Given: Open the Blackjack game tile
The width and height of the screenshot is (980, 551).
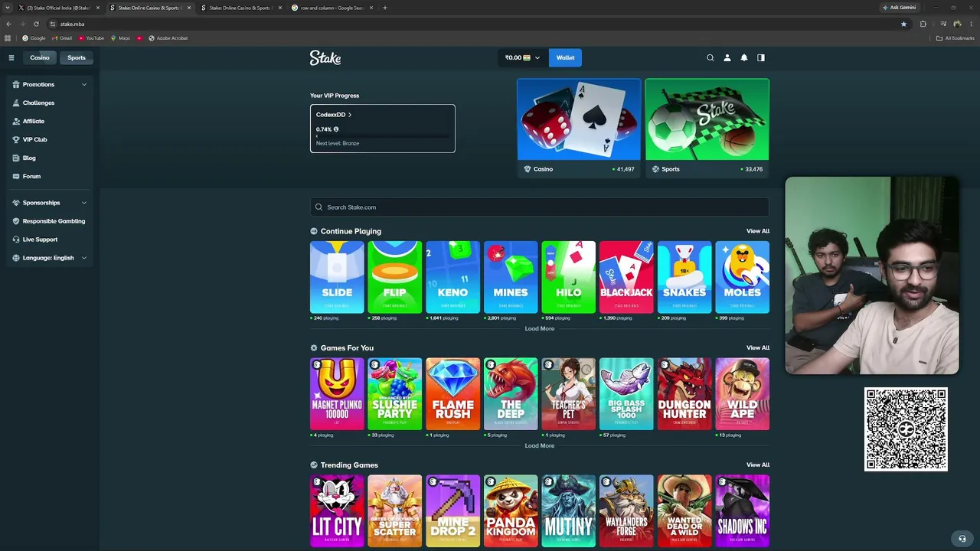Looking at the screenshot, I should point(626,277).
